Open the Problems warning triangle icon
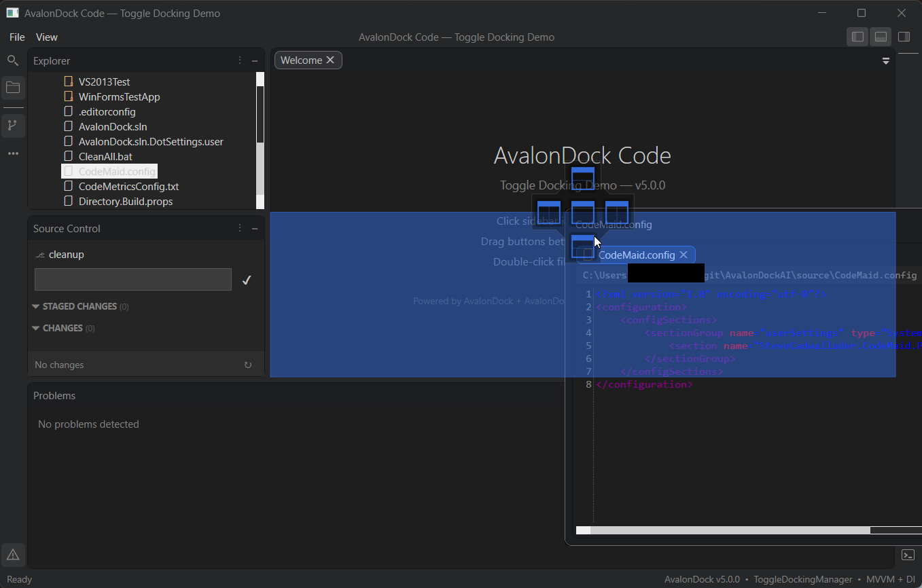 [x=13, y=555]
